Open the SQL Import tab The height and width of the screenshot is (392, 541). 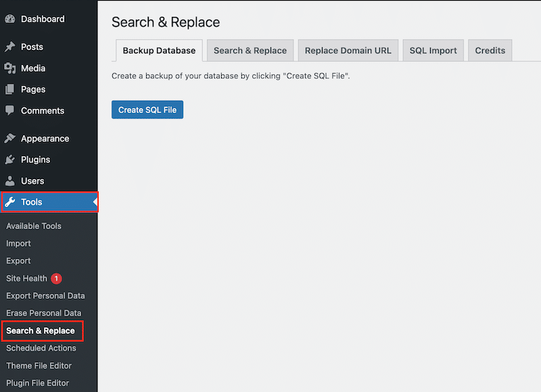pos(433,51)
